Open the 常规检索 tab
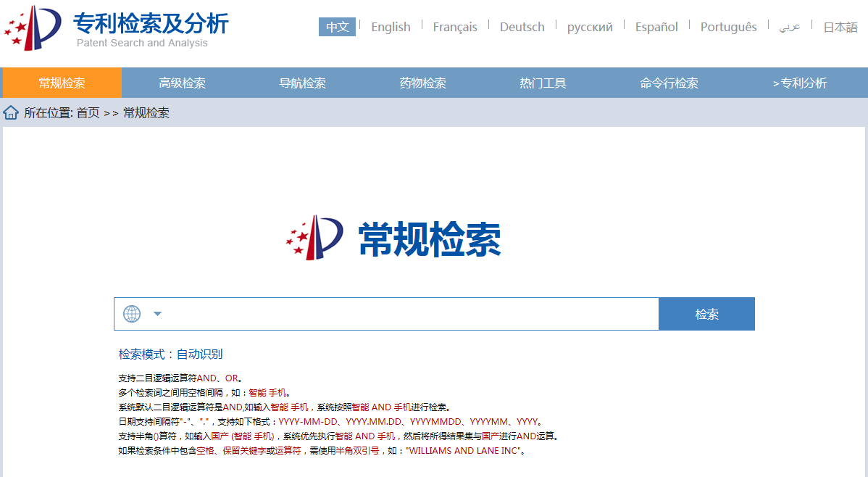This screenshot has width=868, height=477. (x=62, y=83)
